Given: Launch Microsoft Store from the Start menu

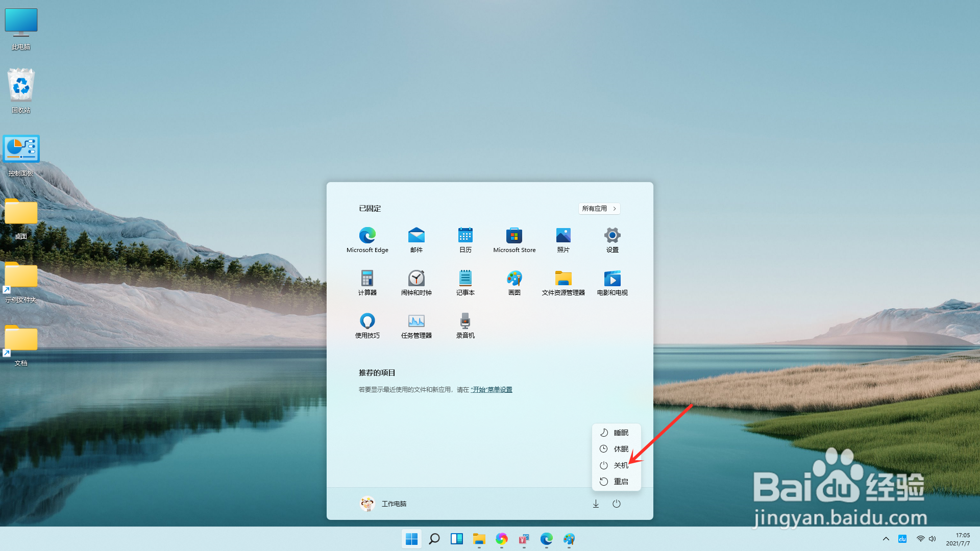Looking at the screenshot, I should [514, 240].
